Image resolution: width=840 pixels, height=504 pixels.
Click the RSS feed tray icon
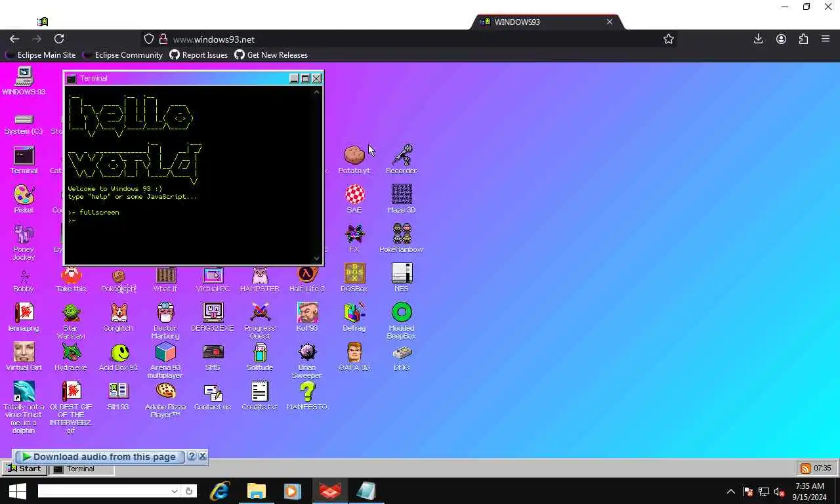[x=805, y=469]
